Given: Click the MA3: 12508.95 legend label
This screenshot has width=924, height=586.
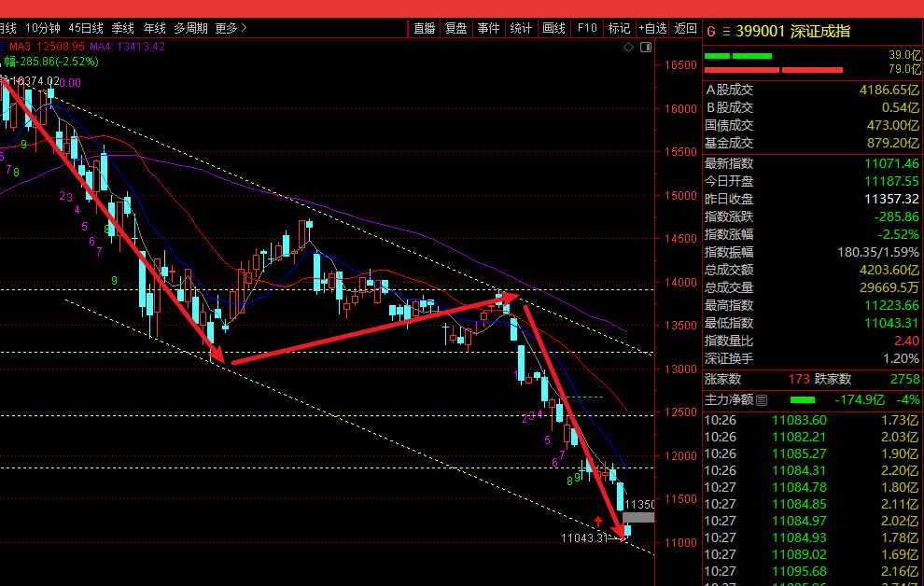Looking at the screenshot, I should (x=48, y=47).
